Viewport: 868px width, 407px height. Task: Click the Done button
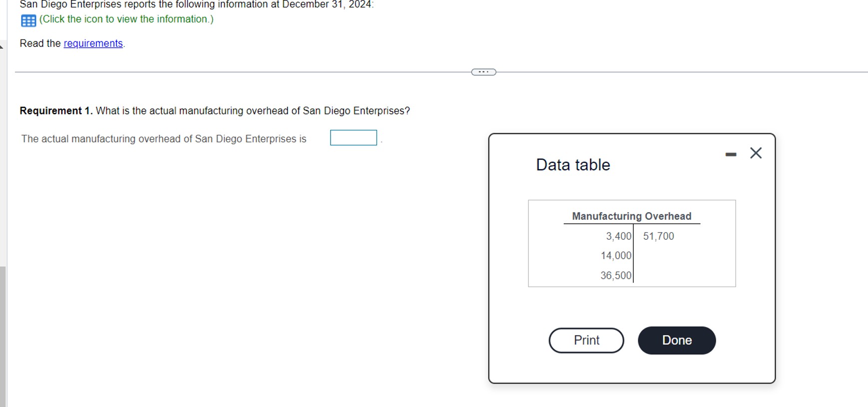[x=676, y=340]
